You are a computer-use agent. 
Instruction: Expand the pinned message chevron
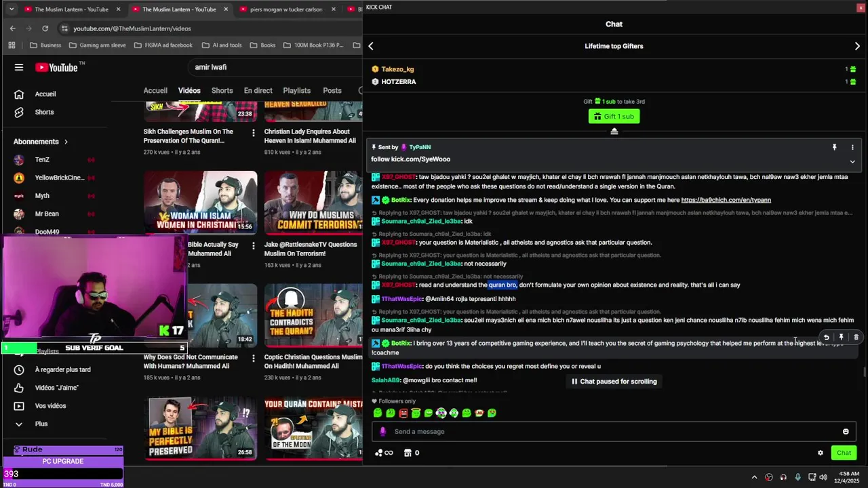(852, 162)
